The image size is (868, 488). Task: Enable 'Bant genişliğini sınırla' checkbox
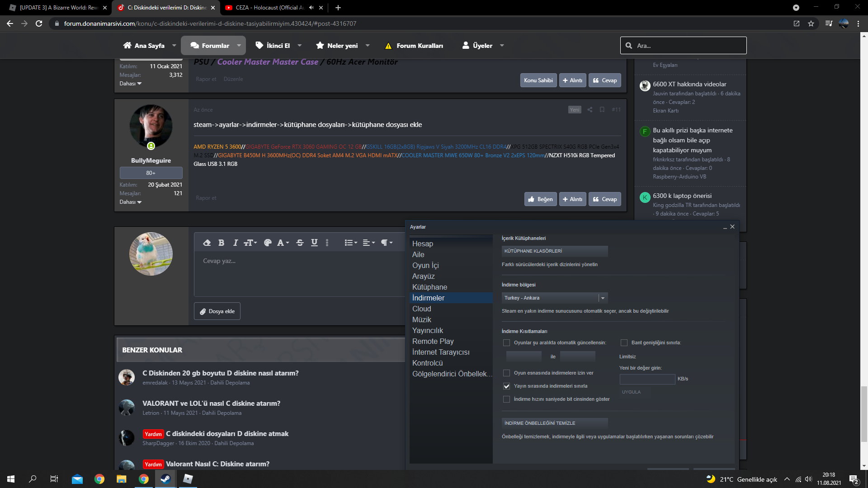[624, 343]
